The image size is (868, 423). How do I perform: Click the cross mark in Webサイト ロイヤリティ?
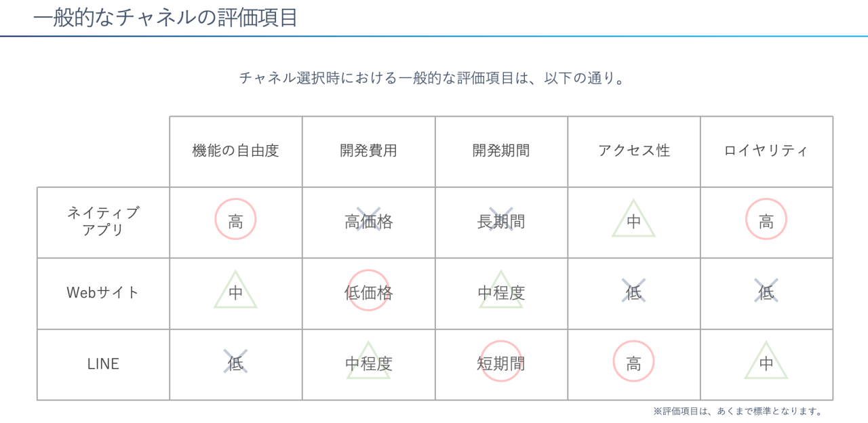(x=766, y=290)
